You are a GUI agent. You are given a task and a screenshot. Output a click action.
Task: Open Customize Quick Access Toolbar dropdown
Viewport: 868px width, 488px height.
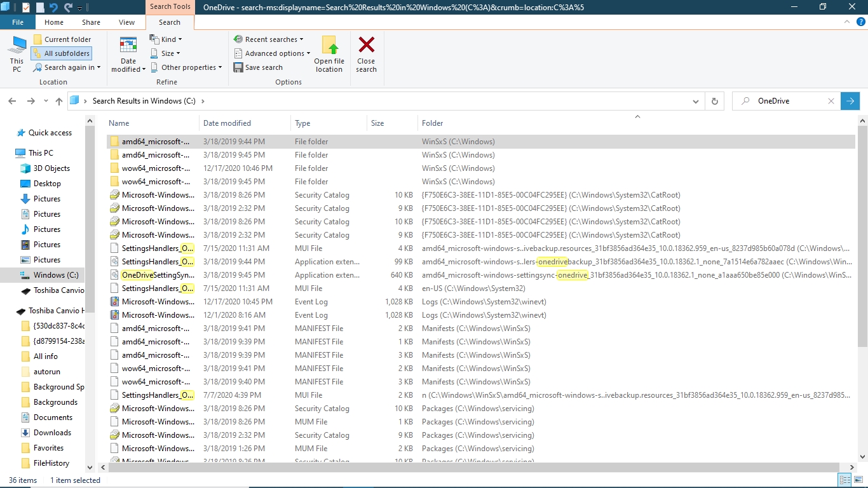(x=80, y=8)
